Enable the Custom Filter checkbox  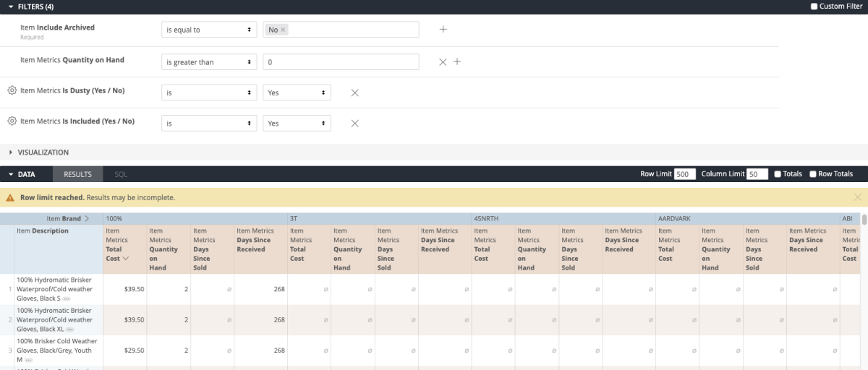click(814, 7)
